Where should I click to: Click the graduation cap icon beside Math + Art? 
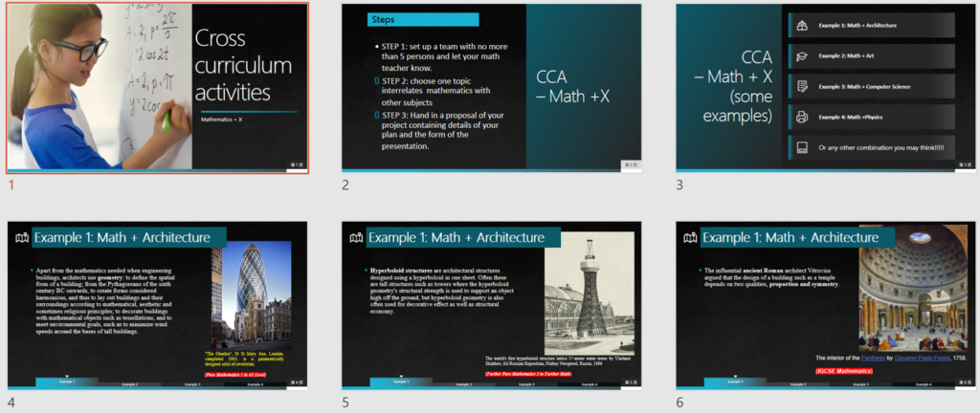coord(801,56)
